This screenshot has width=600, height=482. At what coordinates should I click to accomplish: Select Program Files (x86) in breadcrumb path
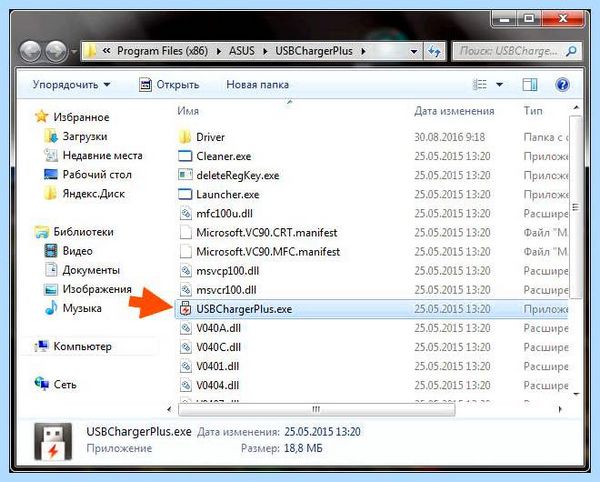click(162, 50)
